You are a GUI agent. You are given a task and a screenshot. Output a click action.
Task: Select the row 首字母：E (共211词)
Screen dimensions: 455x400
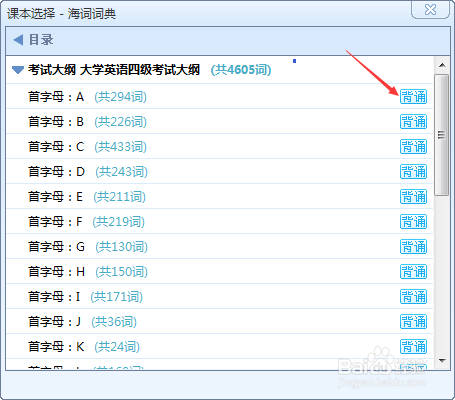tap(220, 197)
